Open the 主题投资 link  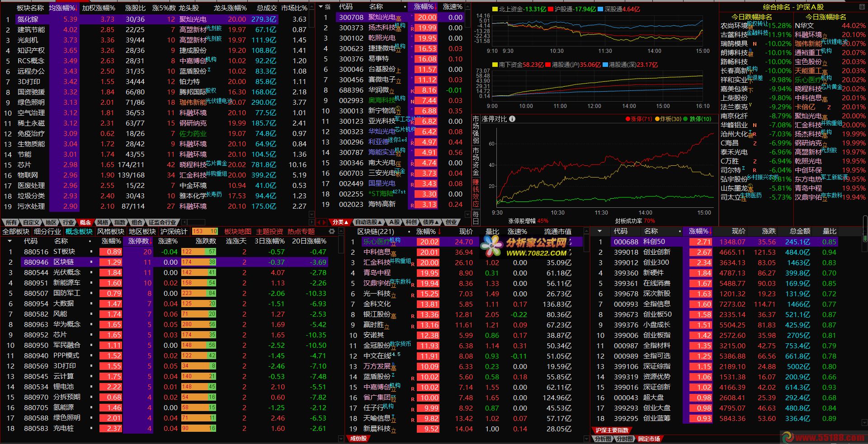[269, 231]
